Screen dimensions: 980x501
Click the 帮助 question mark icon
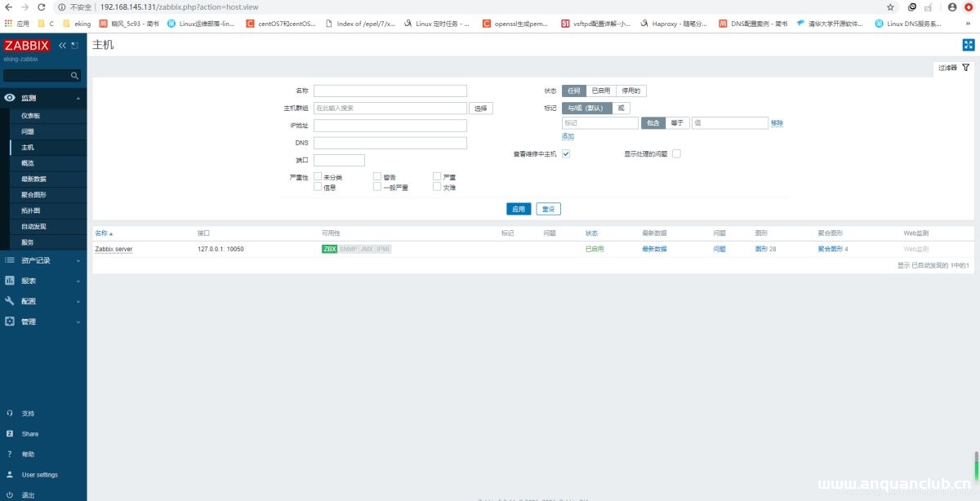click(10, 454)
